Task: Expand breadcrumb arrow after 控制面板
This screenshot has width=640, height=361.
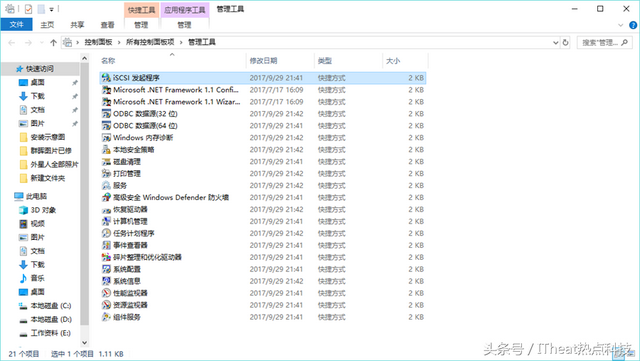Action: (119, 42)
